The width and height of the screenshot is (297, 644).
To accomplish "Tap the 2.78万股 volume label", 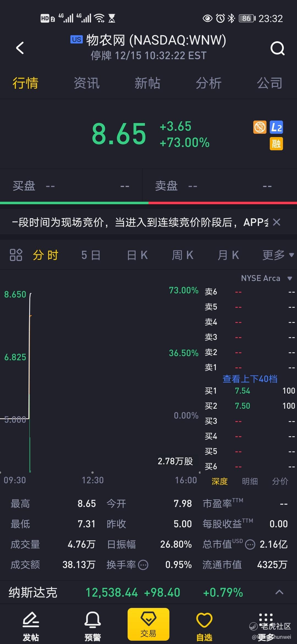I will tap(175, 461).
